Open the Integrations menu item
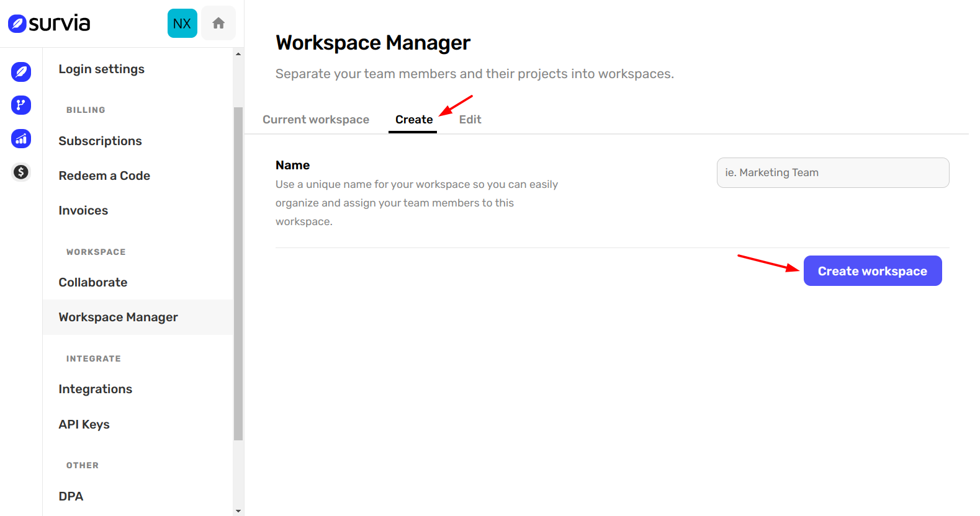Image resolution: width=980 pixels, height=516 pixels. tap(95, 389)
